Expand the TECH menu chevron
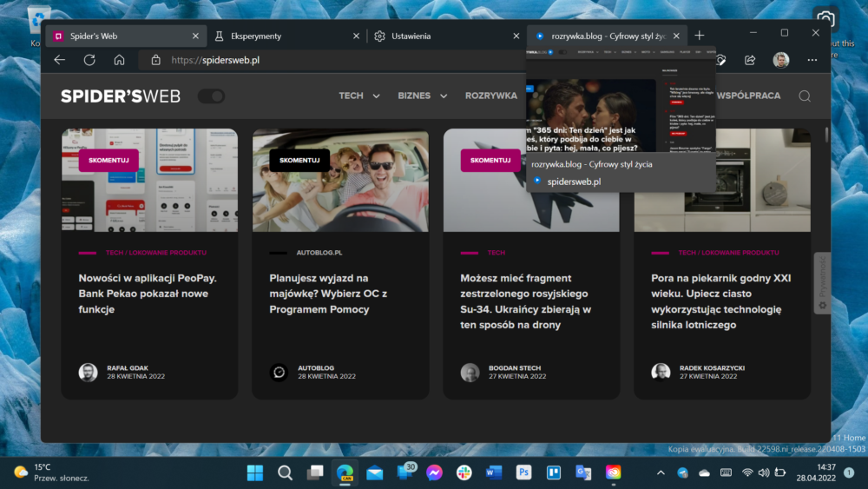 click(377, 96)
